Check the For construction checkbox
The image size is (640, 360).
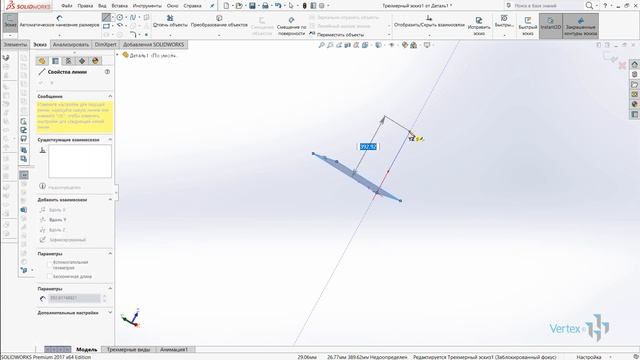pyautogui.click(x=50, y=264)
